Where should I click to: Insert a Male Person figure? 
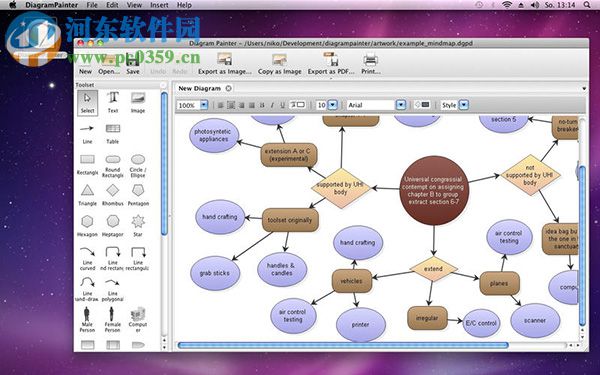click(87, 320)
